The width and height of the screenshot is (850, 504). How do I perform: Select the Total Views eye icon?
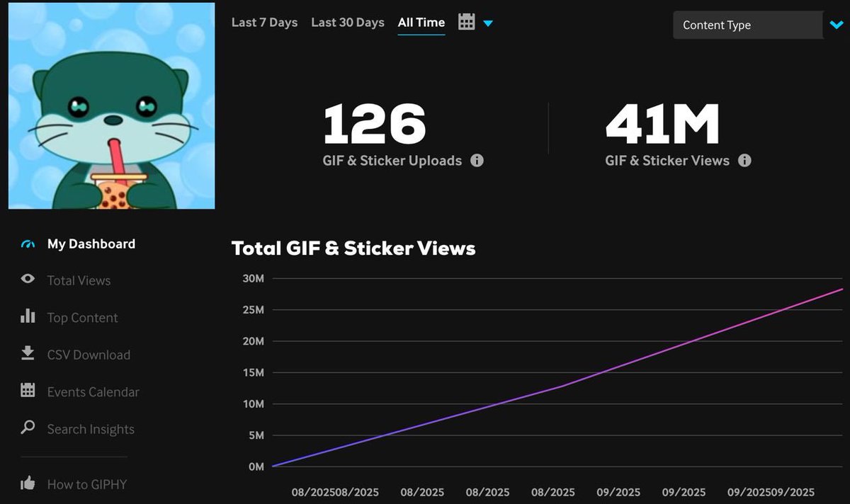[27, 280]
